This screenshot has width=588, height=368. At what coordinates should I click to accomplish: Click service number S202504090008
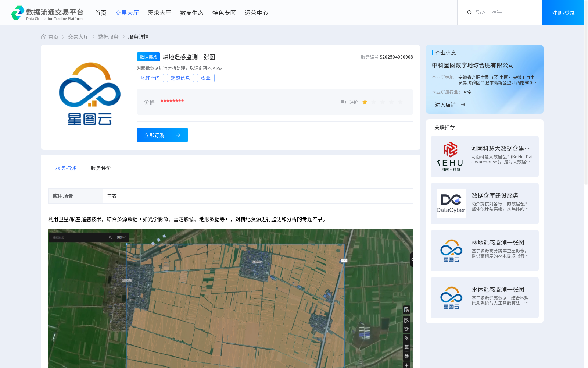pyautogui.click(x=396, y=57)
